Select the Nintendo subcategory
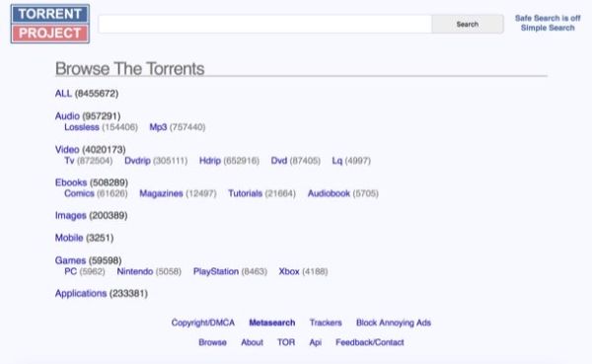 pos(135,271)
